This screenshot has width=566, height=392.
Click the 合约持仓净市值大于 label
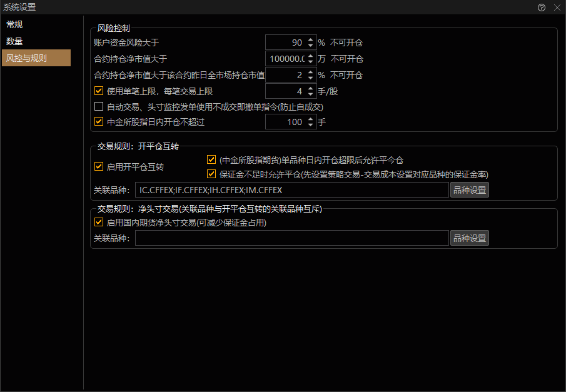click(x=130, y=59)
